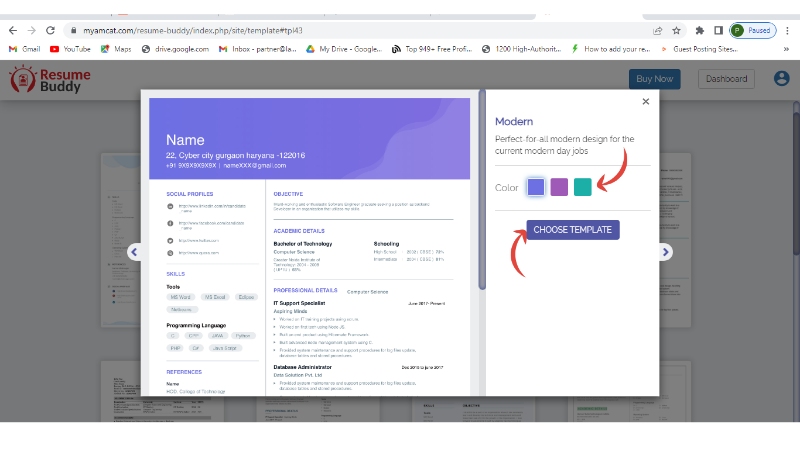
Task: Reload the page
Action: [50, 30]
